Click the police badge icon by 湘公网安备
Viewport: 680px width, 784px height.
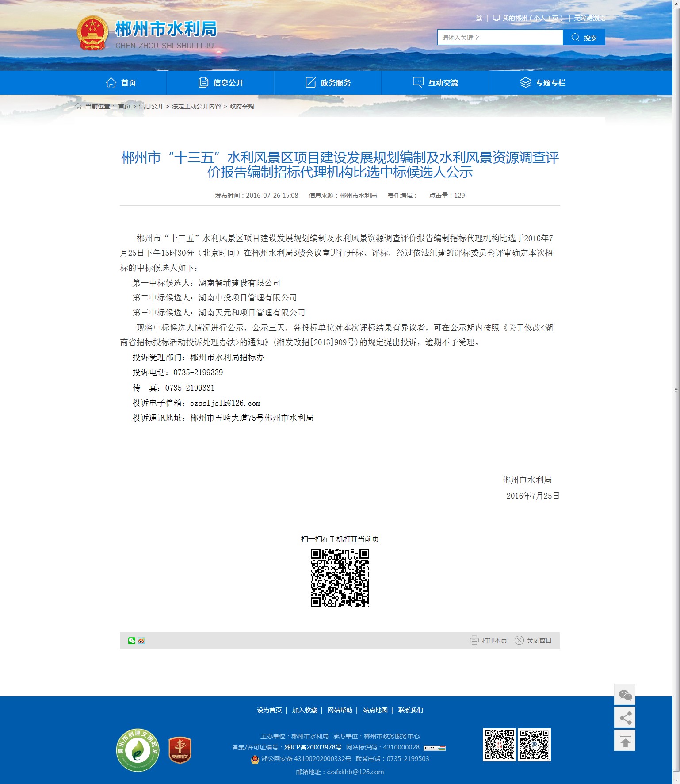pos(255,759)
